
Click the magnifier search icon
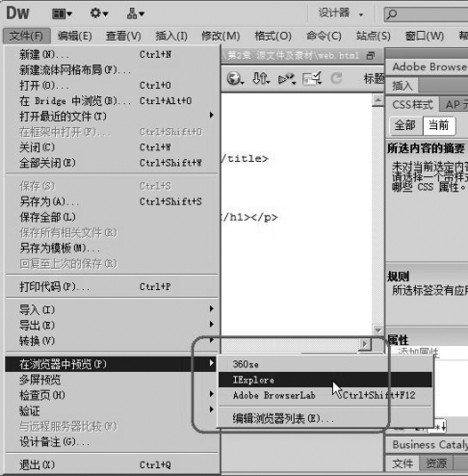pos(392,14)
